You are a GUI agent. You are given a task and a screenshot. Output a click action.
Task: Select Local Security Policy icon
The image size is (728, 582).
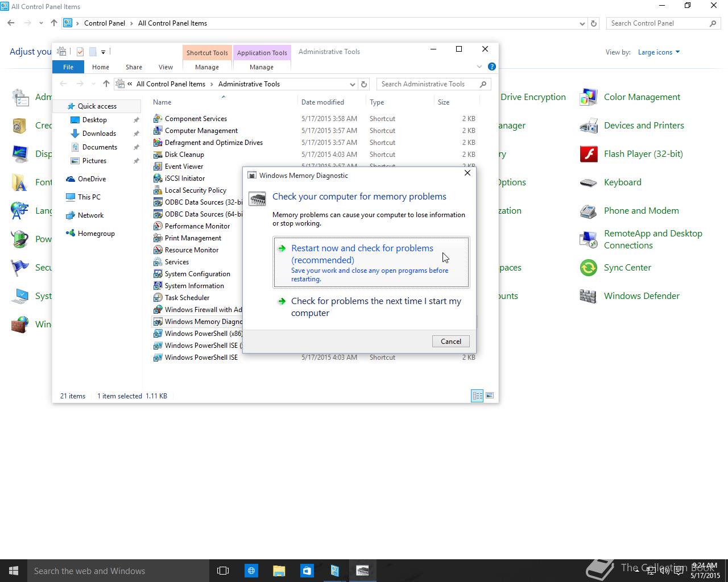tap(158, 190)
